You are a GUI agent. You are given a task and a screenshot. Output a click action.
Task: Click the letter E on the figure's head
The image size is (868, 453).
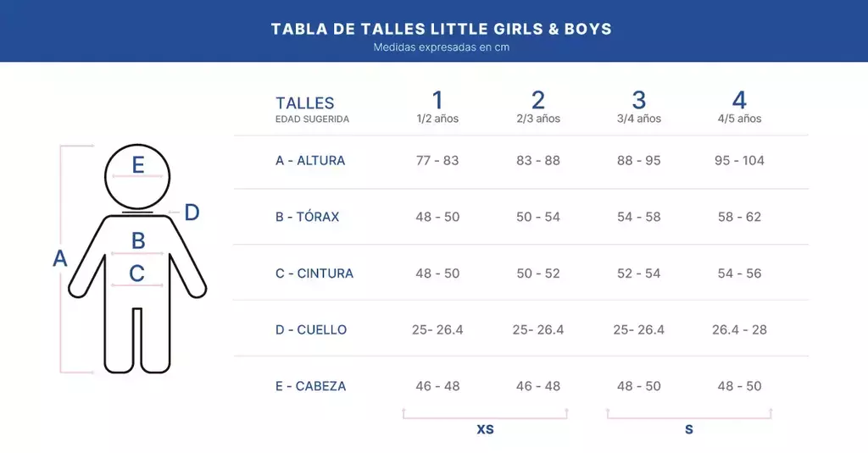(138, 166)
